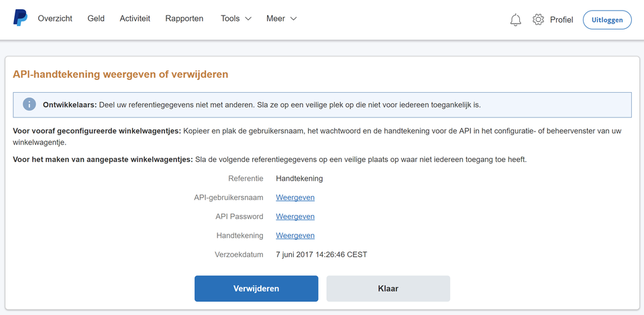Click the 'Verzoekdatum' label

coord(239,255)
